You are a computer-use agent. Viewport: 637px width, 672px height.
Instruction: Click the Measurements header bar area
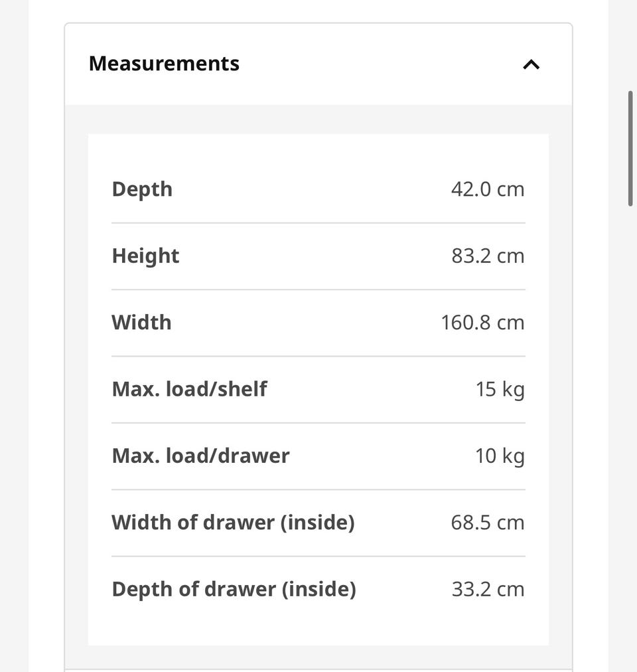[318, 64]
